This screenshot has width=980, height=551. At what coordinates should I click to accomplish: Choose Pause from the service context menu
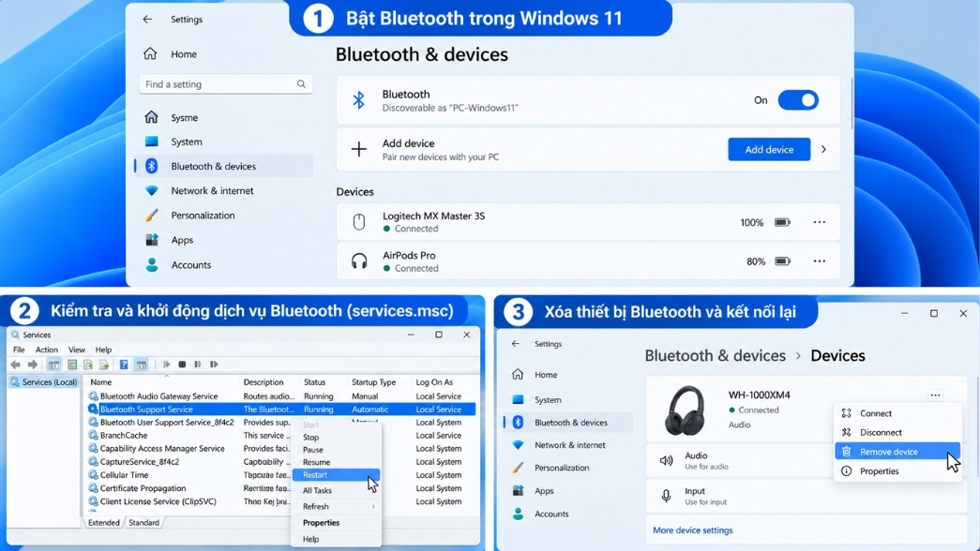[x=337, y=450]
